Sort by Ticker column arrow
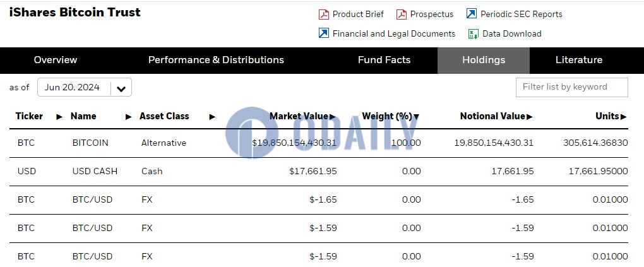 pyautogui.click(x=60, y=117)
